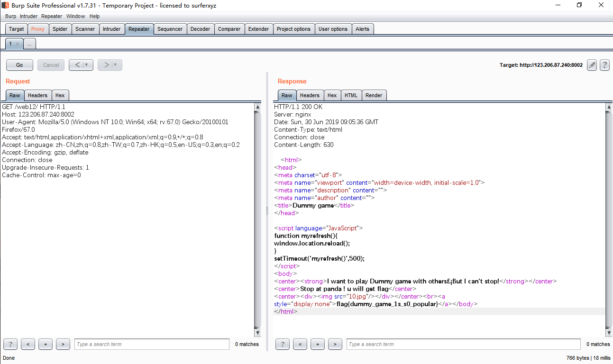Click setTimeout('myrefresh()',500); line
This screenshot has height=364, width=613.
[320, 258]
